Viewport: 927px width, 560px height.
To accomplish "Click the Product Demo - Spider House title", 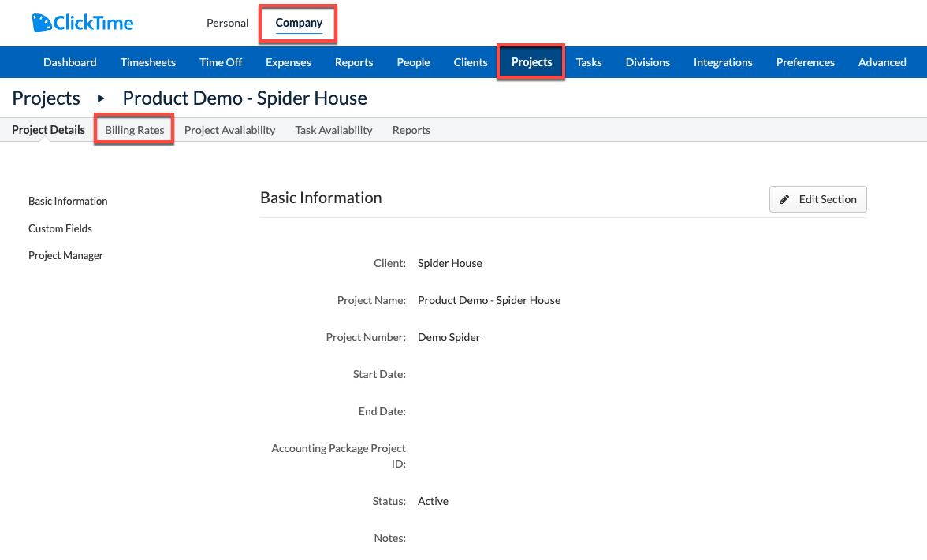I will click(244, 98).
